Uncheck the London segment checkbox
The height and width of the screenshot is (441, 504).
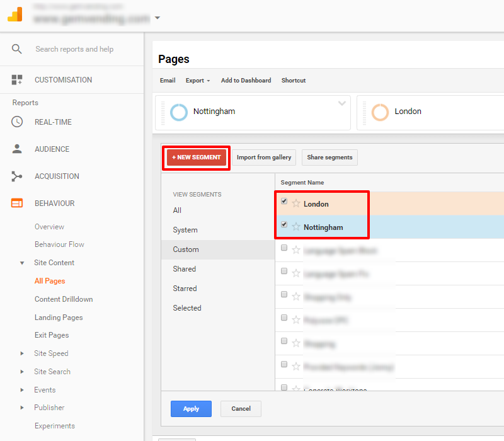[x=283, y=201]
